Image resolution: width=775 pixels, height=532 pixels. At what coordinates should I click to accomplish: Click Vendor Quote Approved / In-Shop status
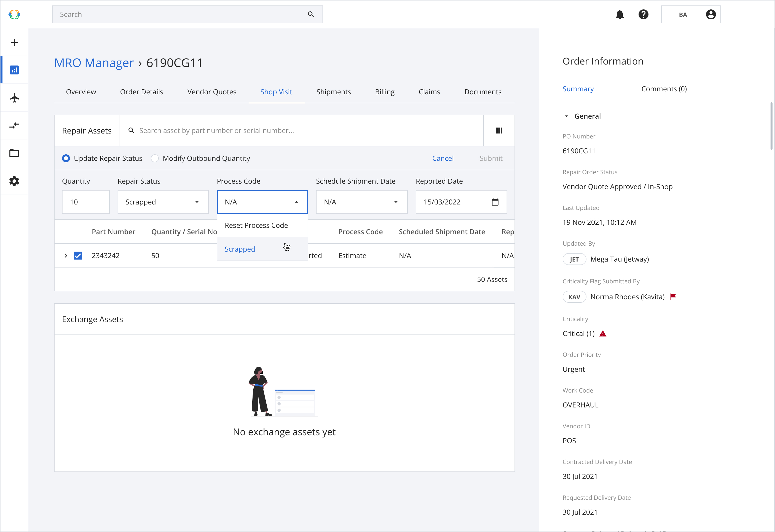point(617,186)
